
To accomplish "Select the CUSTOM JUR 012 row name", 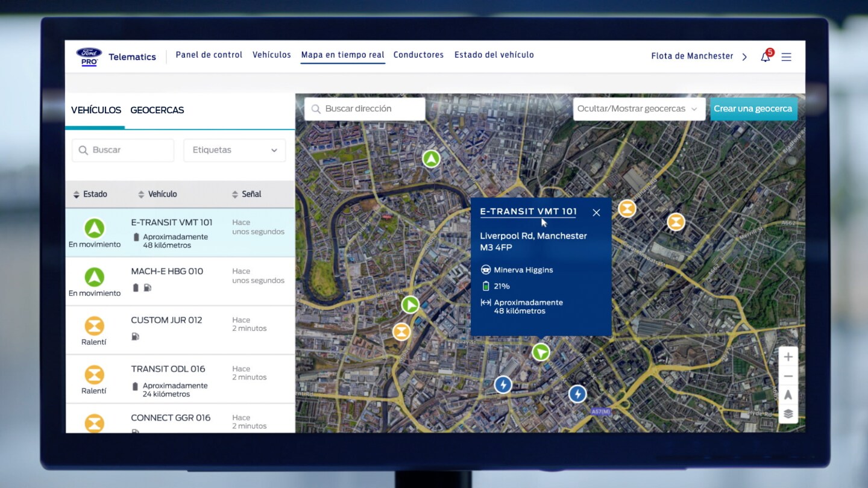I will tap(166, 320).
